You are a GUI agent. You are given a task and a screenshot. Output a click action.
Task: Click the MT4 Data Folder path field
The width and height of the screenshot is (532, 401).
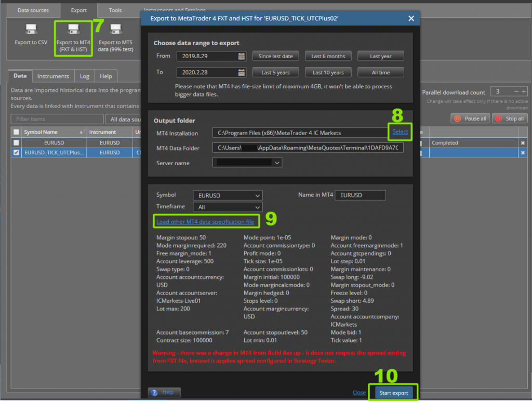(x=308, y=148)
